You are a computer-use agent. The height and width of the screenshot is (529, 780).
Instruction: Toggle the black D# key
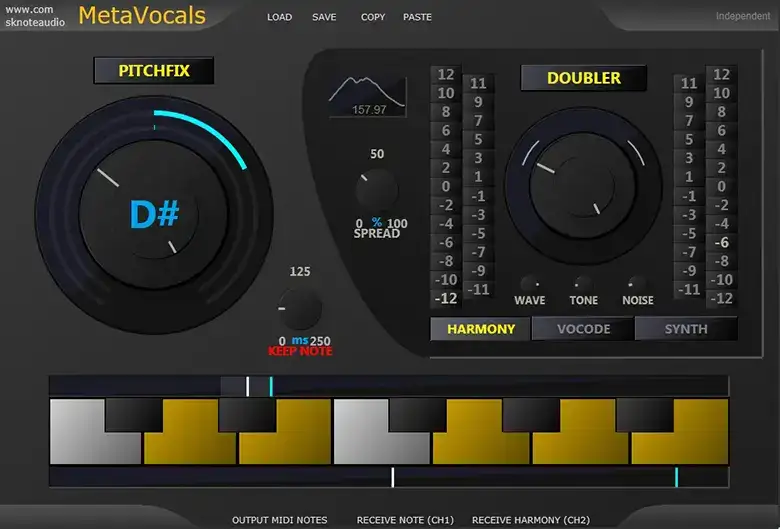tap(247, 415)
